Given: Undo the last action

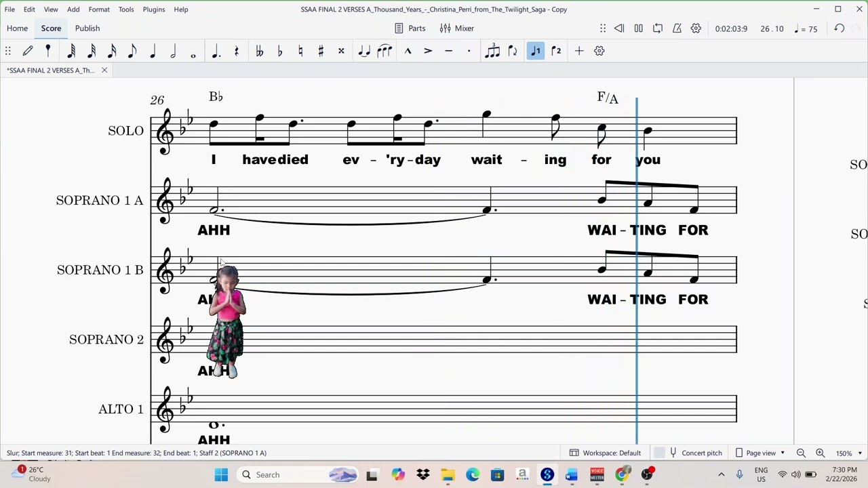Looking at the screenshot, I should click(x=840, y=28).
